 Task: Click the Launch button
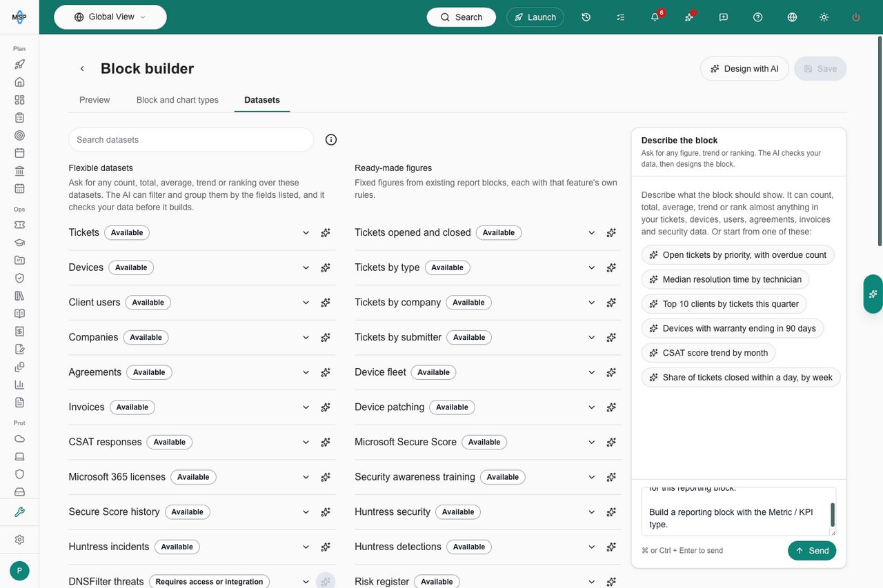(x=535, y=17)
